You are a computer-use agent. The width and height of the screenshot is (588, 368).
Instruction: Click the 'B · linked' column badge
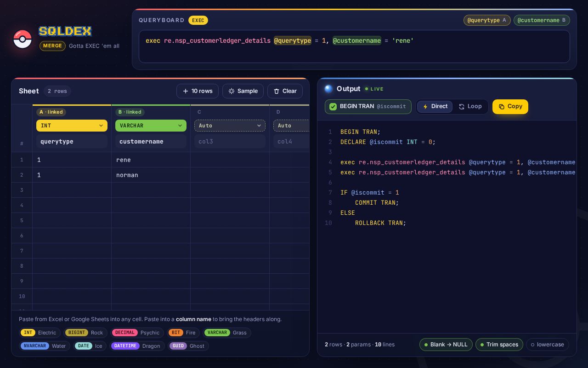pos(130,112)
